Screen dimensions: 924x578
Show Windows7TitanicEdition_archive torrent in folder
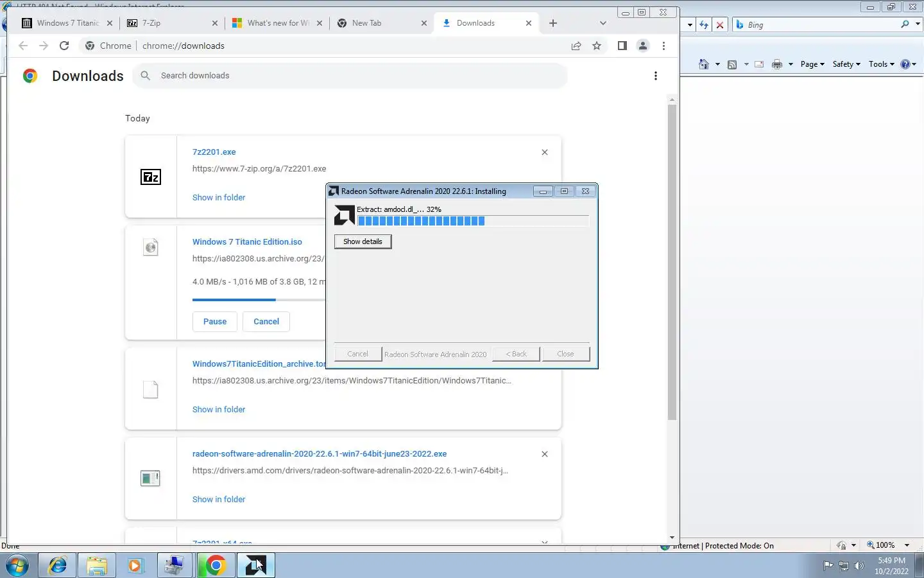point(219,410)
